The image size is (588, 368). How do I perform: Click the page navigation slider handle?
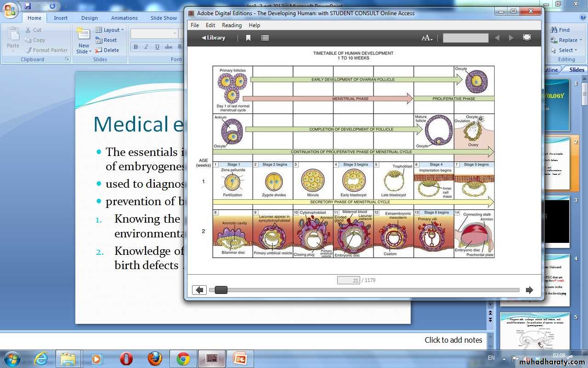coord(221,290)
